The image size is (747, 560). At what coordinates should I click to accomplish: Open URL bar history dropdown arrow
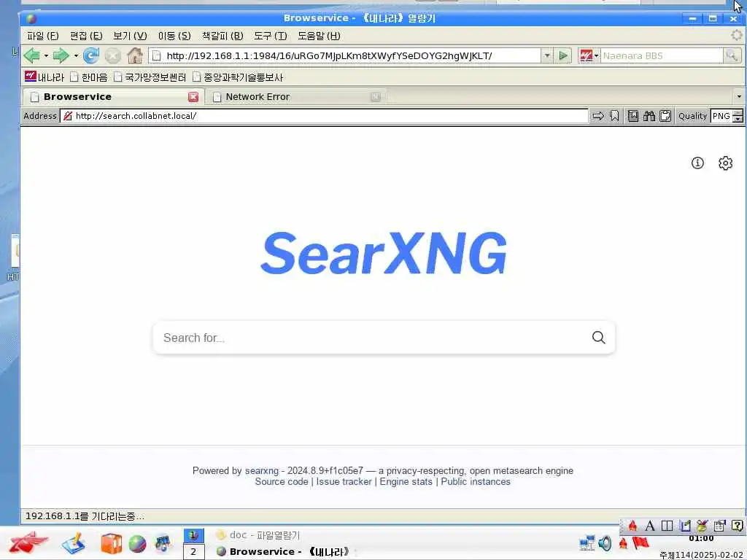pos(547,55)
